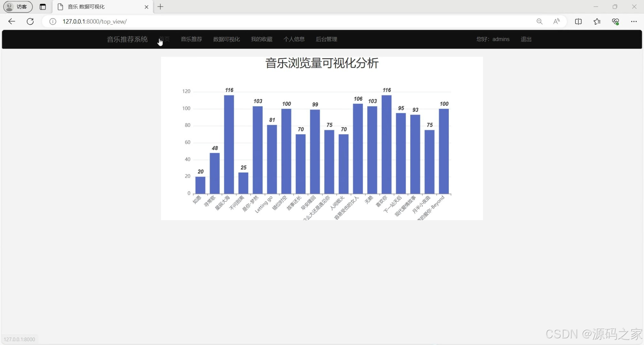Open the 数据可视化 navigation menu item
The height and width of the screenshot is (345, 644).
click(x=226, y=39)
